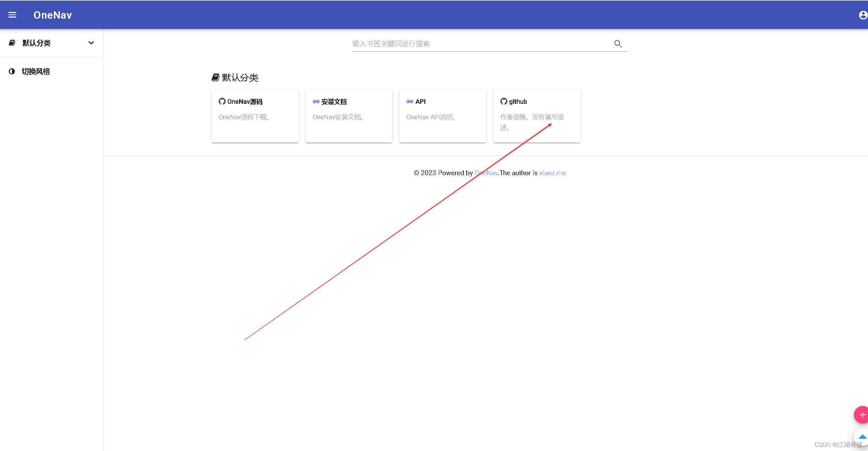Open the hamburger menu icon

pyautogui.click(x=12, y=15)
